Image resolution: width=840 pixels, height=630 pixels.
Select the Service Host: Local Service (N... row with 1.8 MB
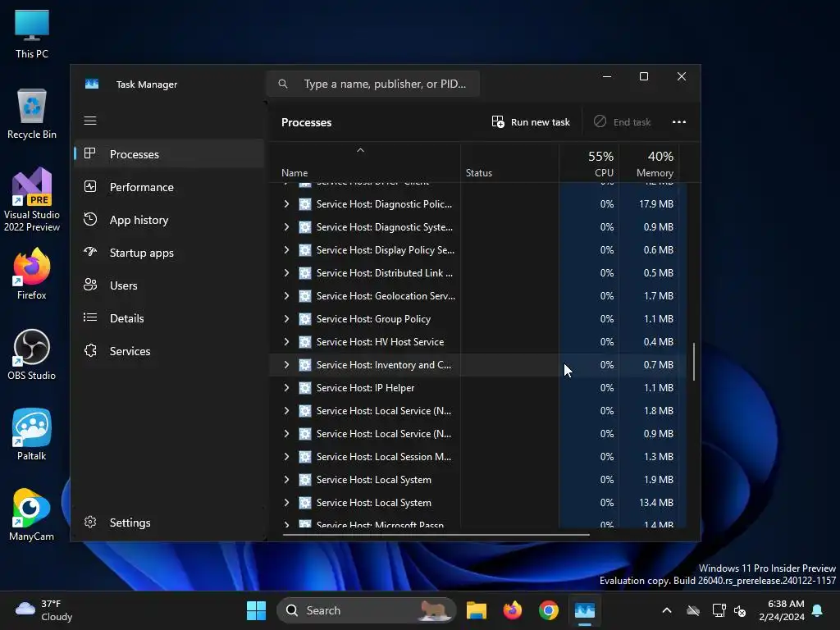coord(477,411)
